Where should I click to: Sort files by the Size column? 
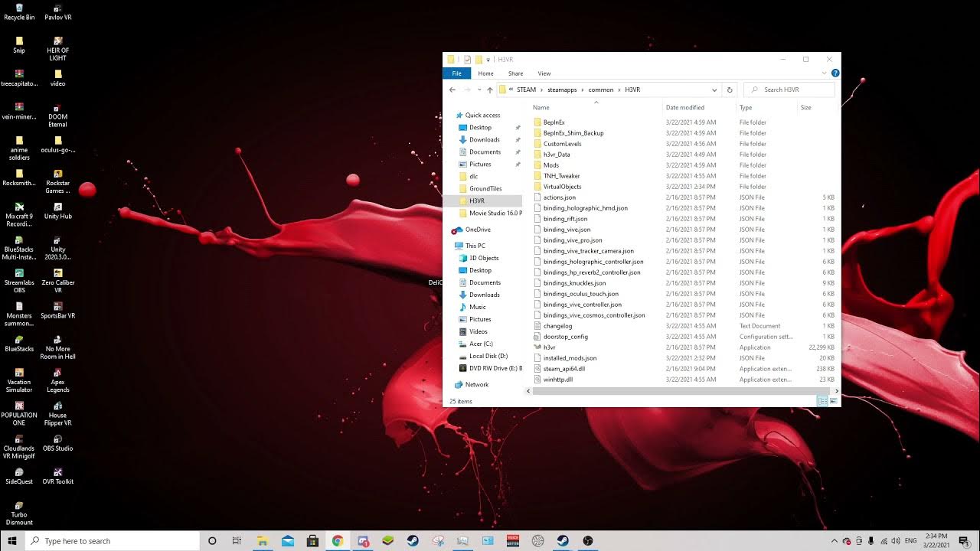(x=806, y=108)
